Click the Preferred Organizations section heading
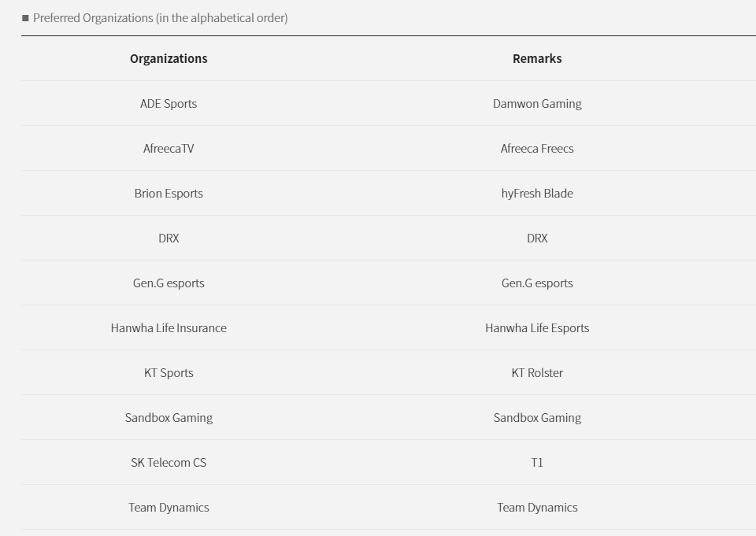This screenshot has height=536, width=756. click(x=160, y=17)
